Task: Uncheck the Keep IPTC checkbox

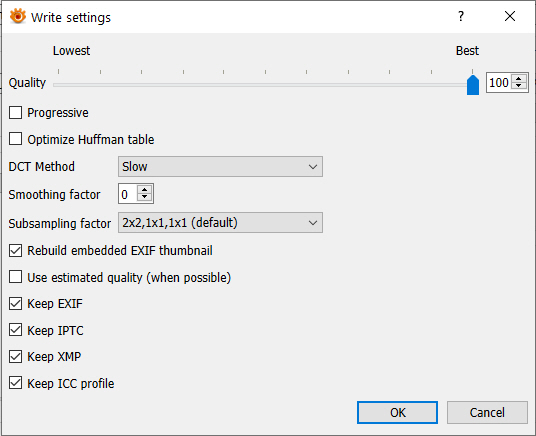Action: point(15,330)
